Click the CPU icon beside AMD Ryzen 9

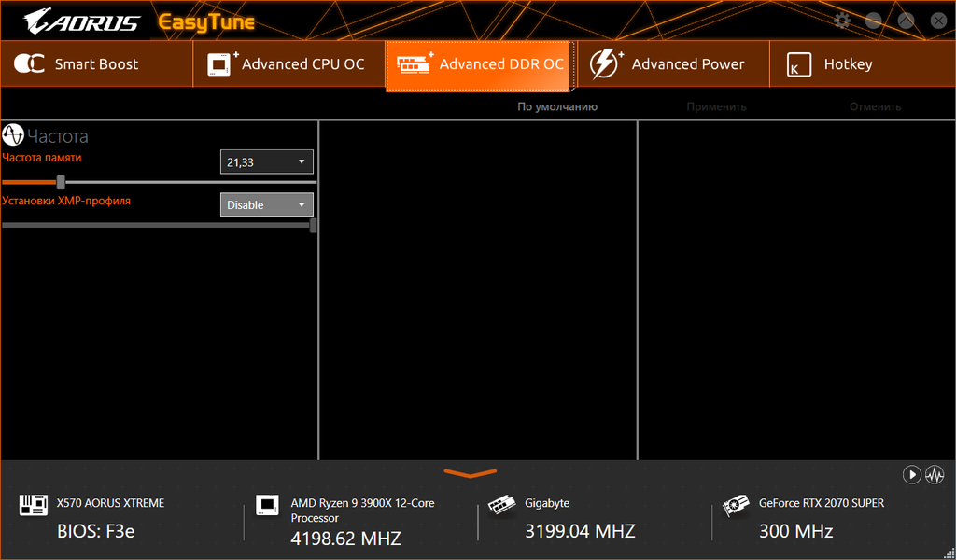(x=267, y=505)
